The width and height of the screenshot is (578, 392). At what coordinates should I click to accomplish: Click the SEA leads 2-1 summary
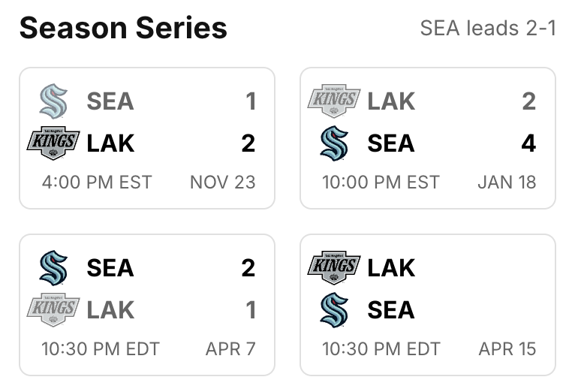(488, 28)
